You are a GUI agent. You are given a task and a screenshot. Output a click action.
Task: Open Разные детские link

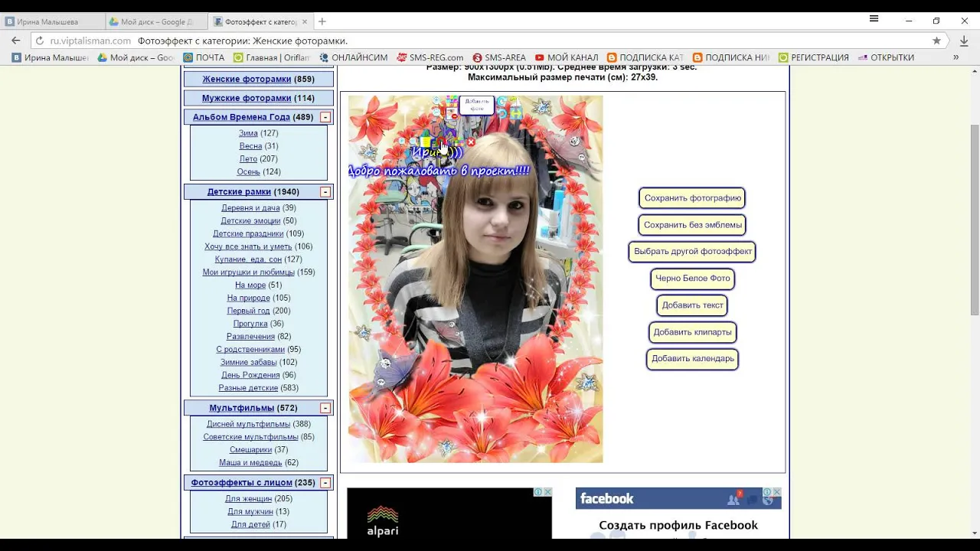pos(248,389)
